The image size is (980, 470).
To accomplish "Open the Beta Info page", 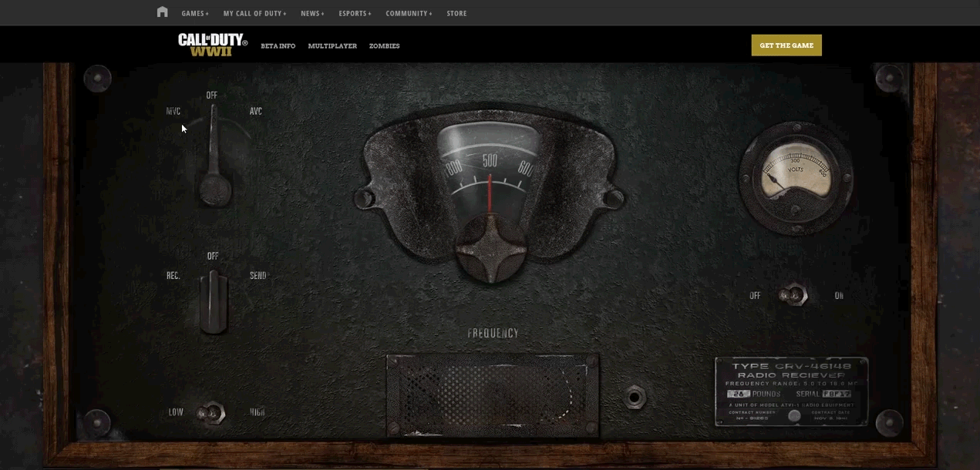I will 278,46.
